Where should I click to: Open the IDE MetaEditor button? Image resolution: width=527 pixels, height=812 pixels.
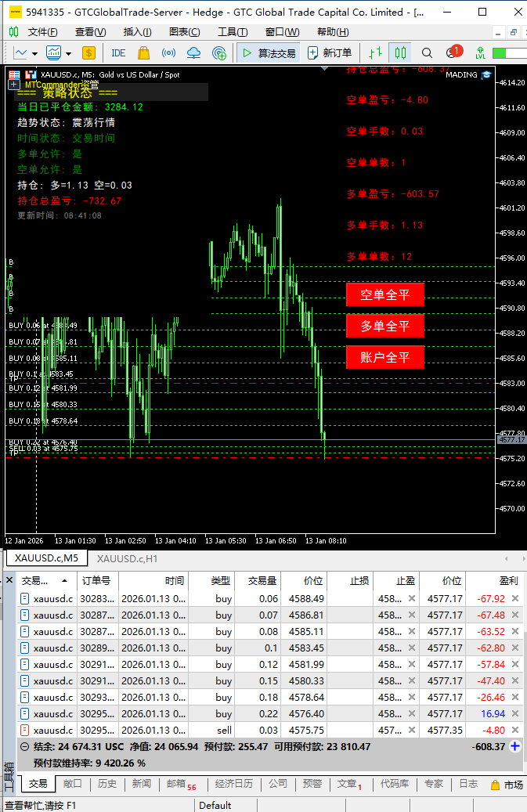pos(118,52)
